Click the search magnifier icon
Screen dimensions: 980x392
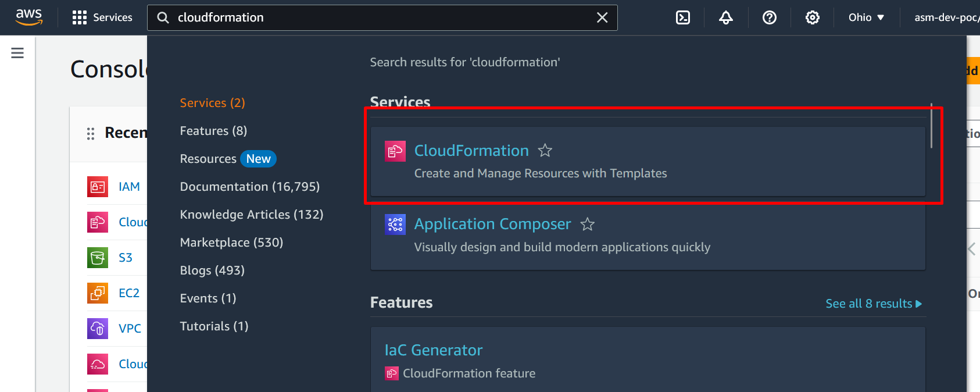pos(163,17)
